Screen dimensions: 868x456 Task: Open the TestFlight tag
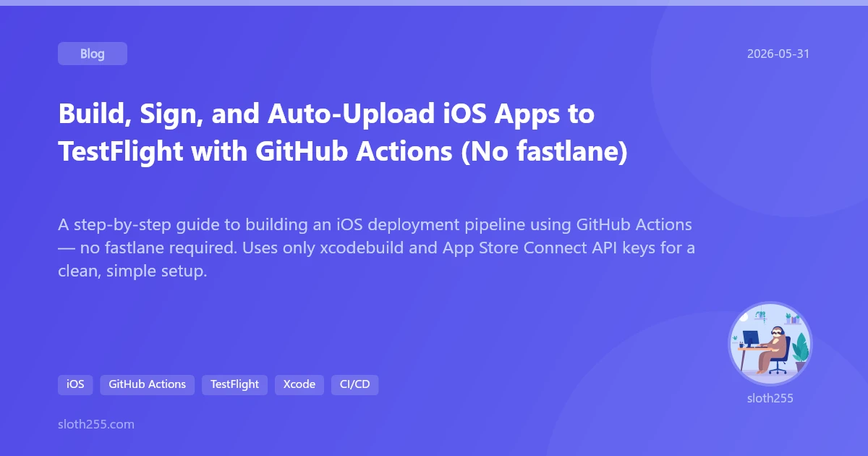click(x=234, y=384)
